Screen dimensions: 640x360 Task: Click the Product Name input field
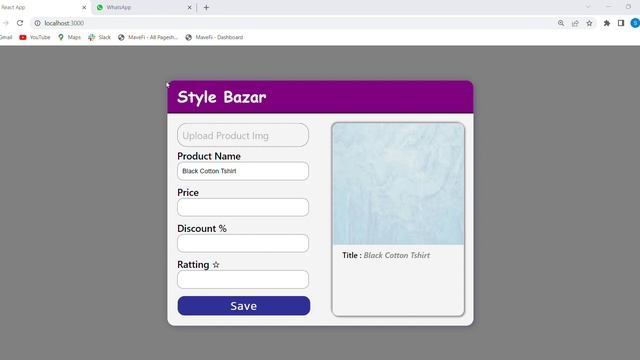click(243, 171)
